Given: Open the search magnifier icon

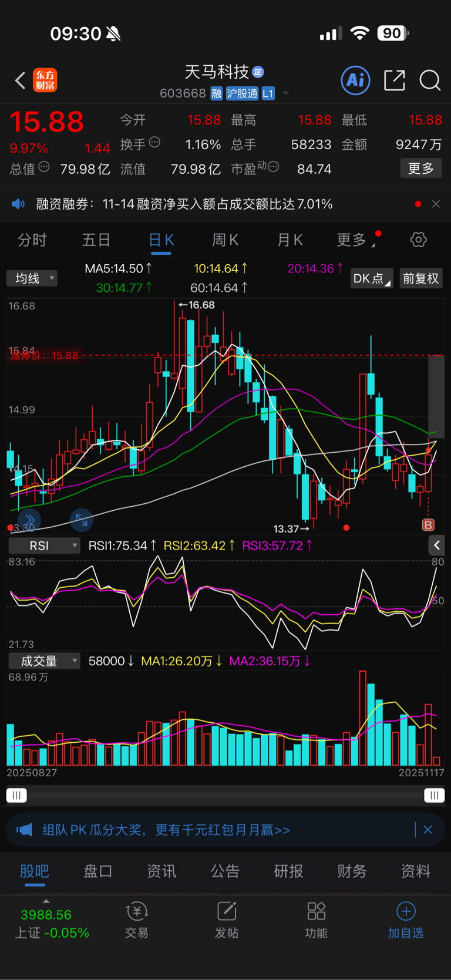Looking at the screenshot, I should (430, 80).
